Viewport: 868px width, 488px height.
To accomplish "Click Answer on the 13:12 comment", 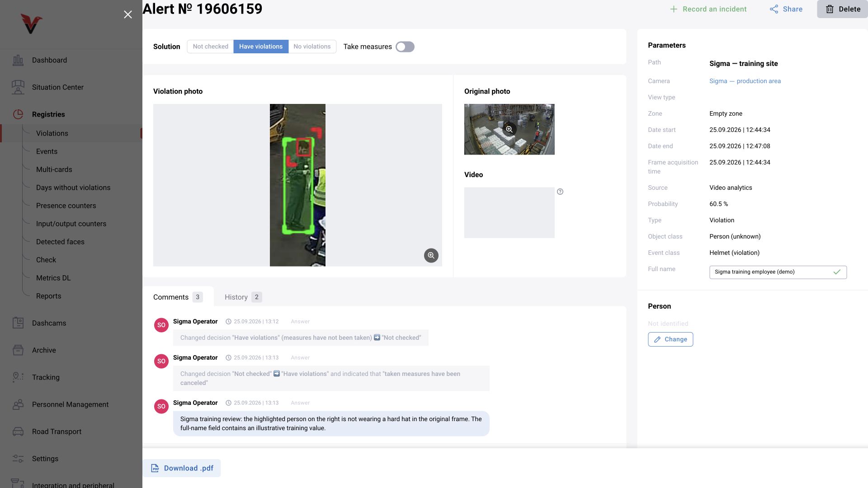I will tap(300, 322).
